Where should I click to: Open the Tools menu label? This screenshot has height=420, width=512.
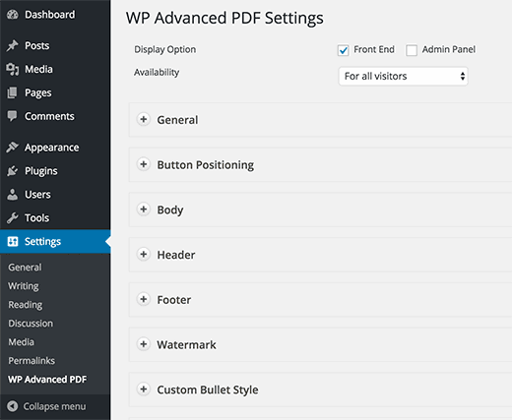tap(37, 218)
